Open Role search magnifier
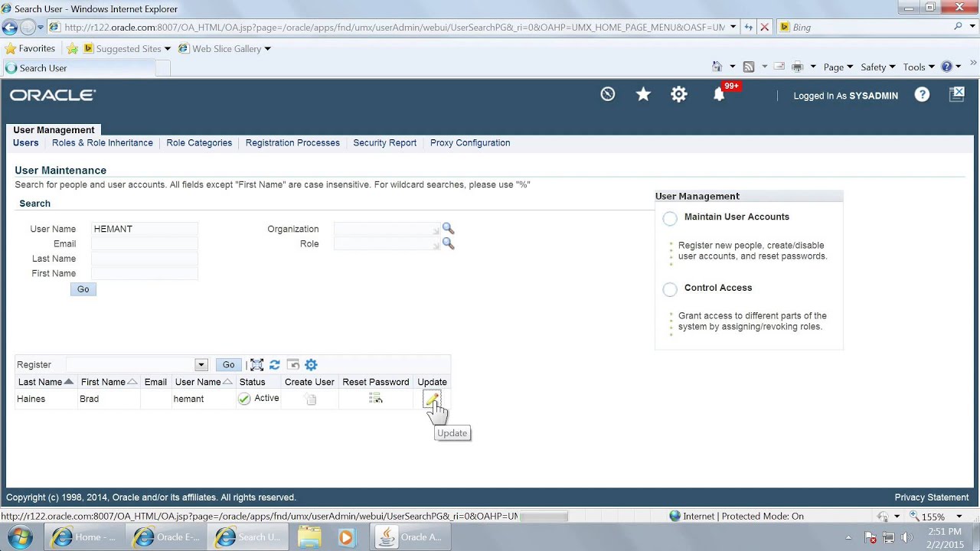The image size is (980, 551). (448, 243)
